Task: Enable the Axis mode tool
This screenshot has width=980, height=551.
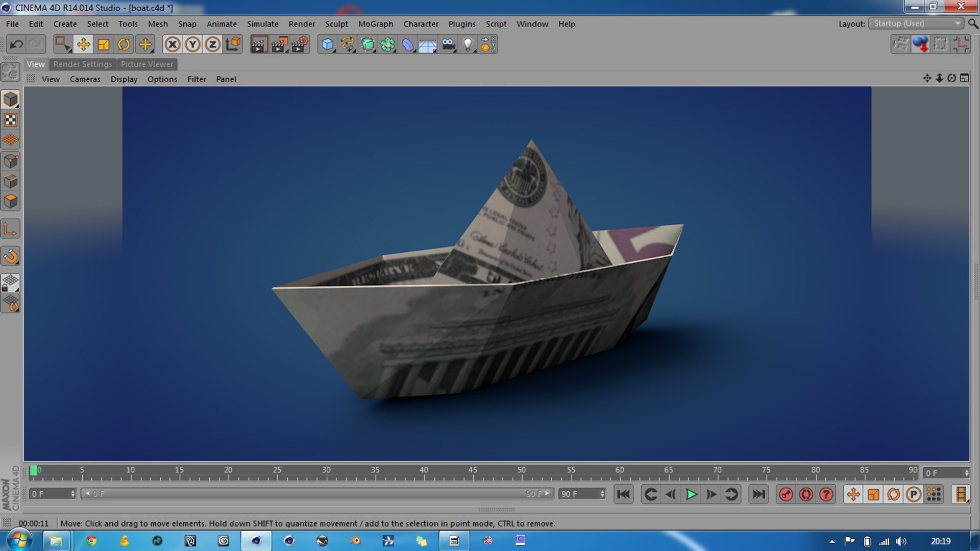Action: pos(11,229)
